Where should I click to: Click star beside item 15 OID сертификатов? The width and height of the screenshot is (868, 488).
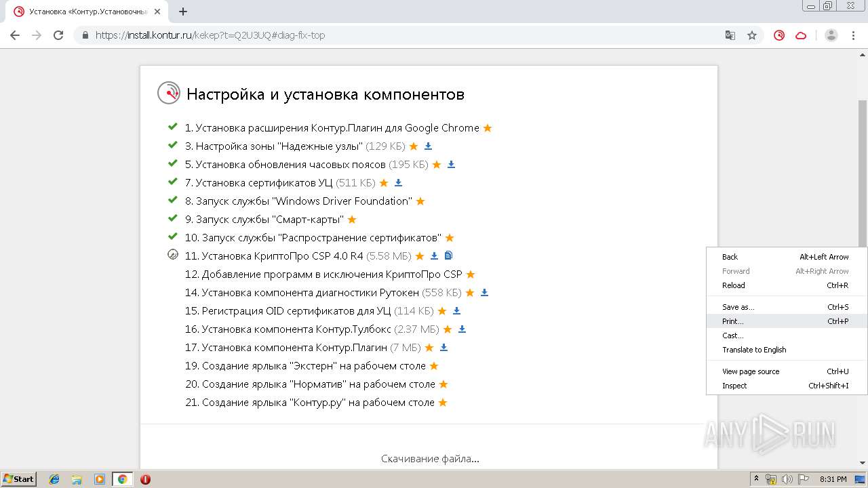point(442,311)
